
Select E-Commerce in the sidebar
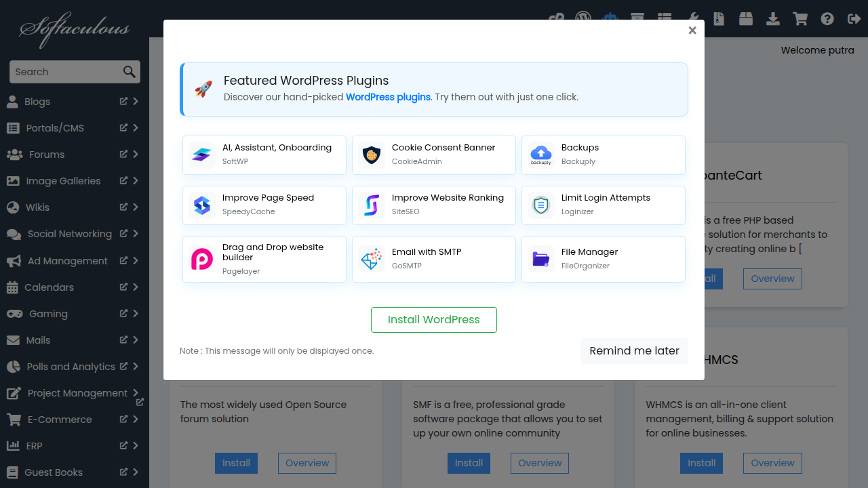pos(60,420)
